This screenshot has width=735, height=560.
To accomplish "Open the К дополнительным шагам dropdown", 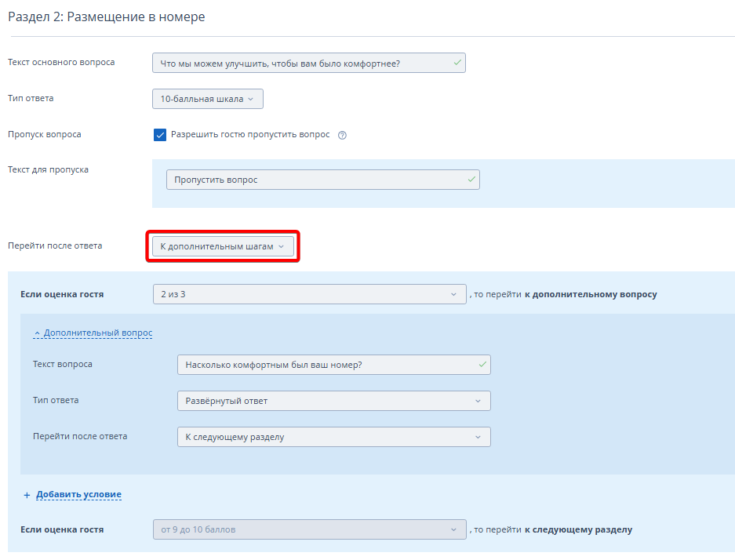I will click(x=222, y=246).
